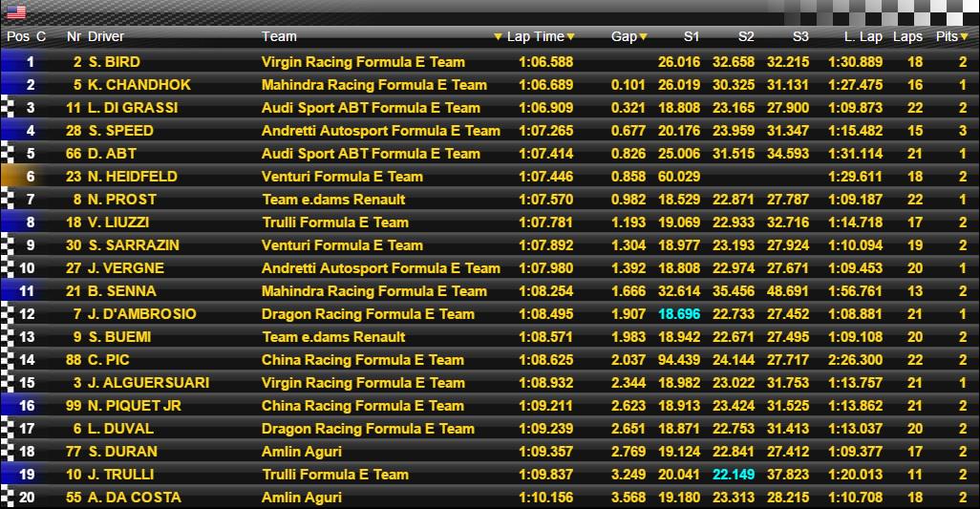Sort by Lap Time left arrow
The image size is (980, 509).
coord(498,37)
